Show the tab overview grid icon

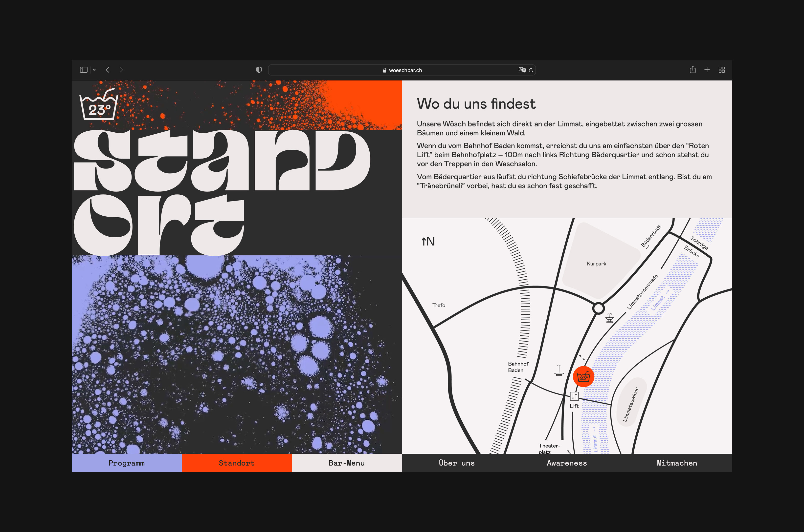coord(721,70)
